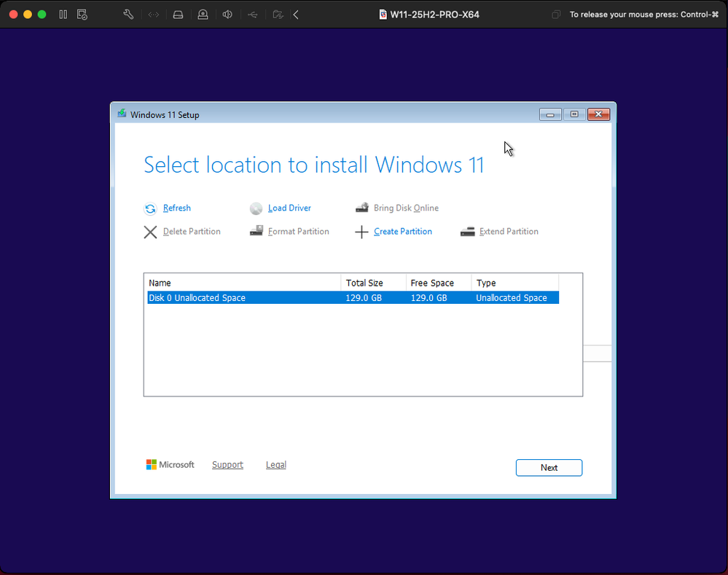Click the 129.0 GB value under Free Space
728x575 pixels.
tap(428, 298)
